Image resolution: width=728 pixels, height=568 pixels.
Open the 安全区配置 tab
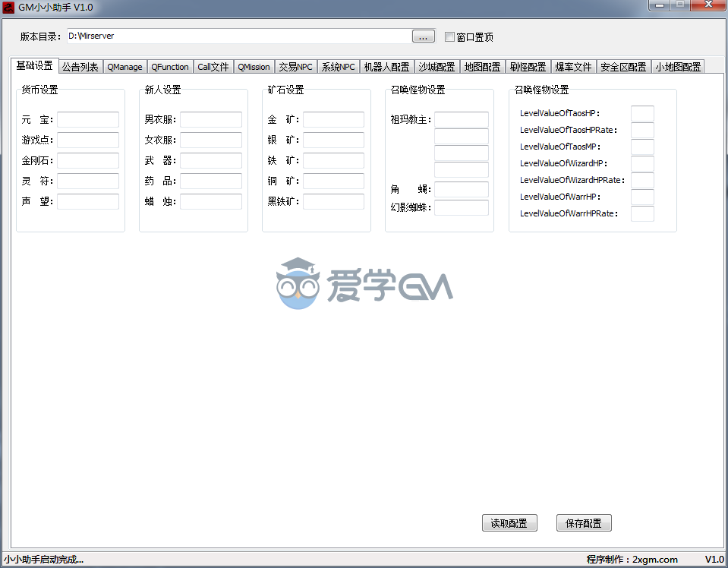[x=623, y=67]
